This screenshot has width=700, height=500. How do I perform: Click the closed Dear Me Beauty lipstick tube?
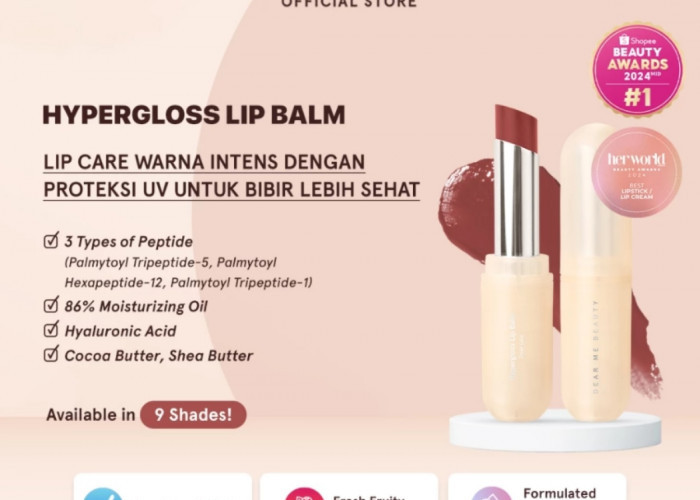click(596, 272)
